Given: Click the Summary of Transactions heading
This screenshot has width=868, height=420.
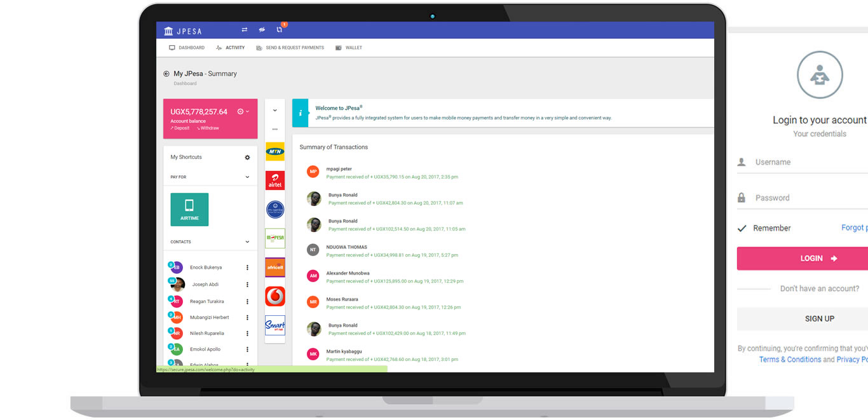Looking at the screenshot, I should pyautogui.click(x=334, y=147).
